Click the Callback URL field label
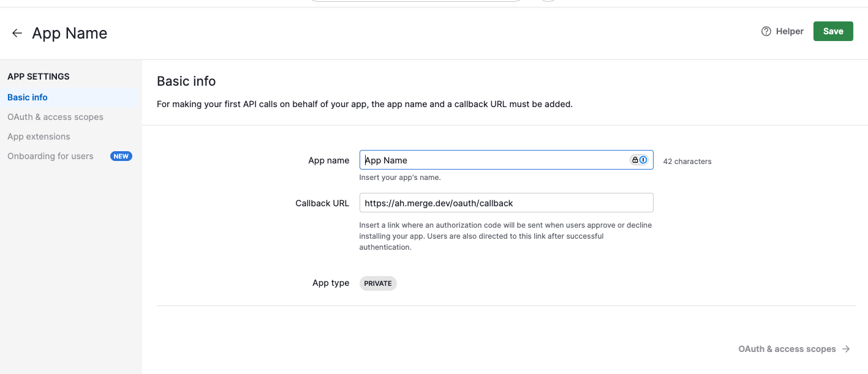The width and height of the screenshot is (868, 374). pyautogui.click(x=322, y=203)
